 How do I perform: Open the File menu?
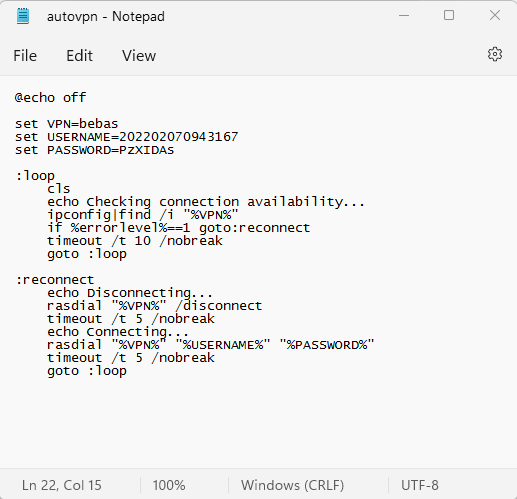(x=25, y=56)
